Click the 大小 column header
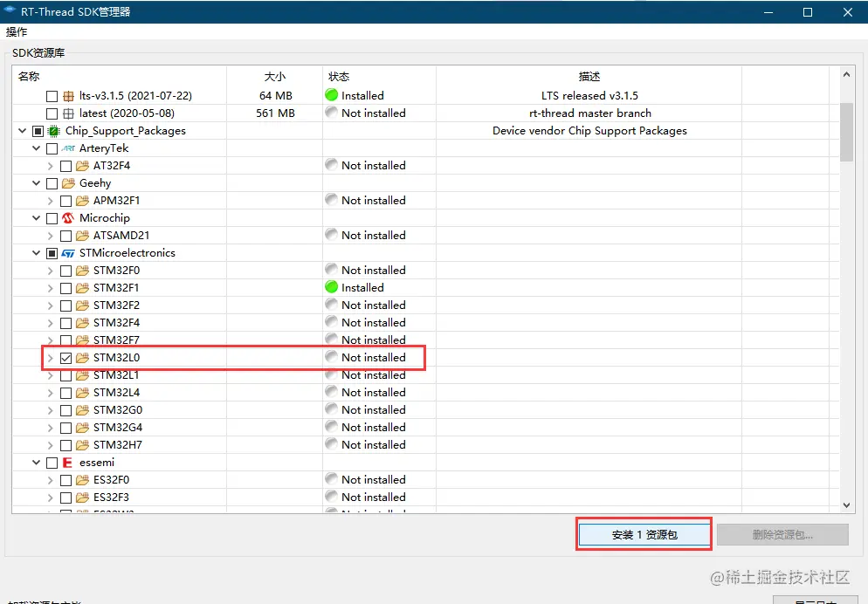The width and height of the screenshot is (868, 604). pos(274,76)
